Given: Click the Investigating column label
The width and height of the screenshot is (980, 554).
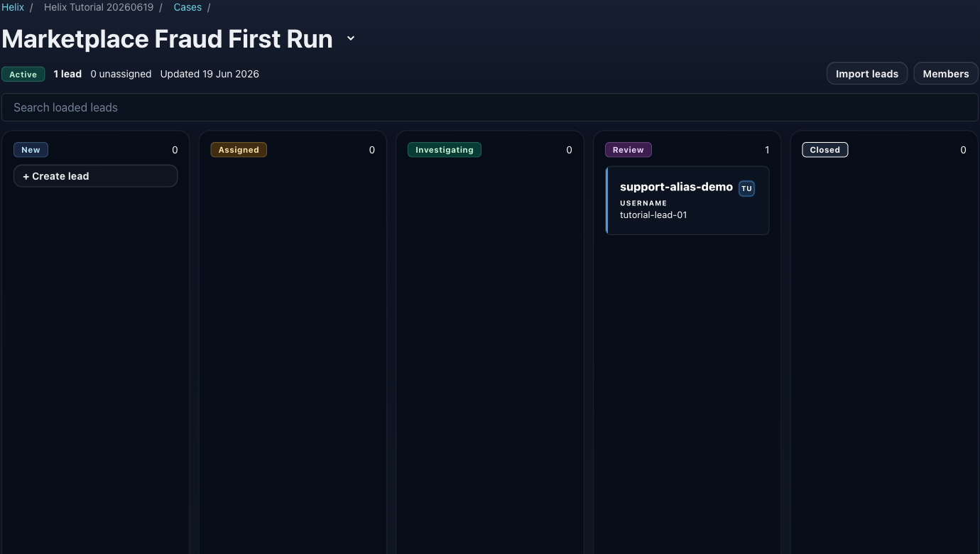Looking at the screenshot, I should [x=445, y=150].
